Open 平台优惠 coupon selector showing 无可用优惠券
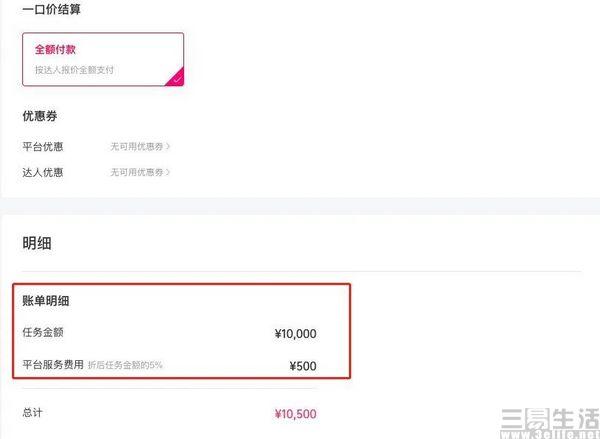 click(x=136, y=146)
